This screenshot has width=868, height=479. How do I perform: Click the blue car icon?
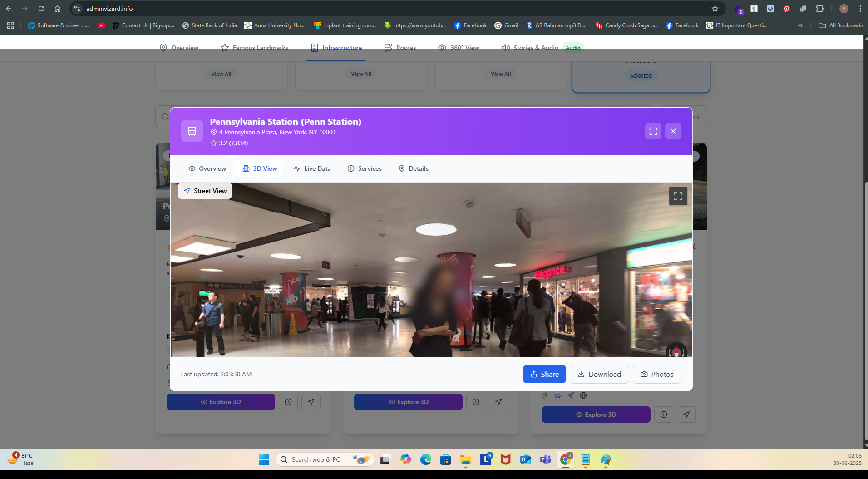coord(558,395)
